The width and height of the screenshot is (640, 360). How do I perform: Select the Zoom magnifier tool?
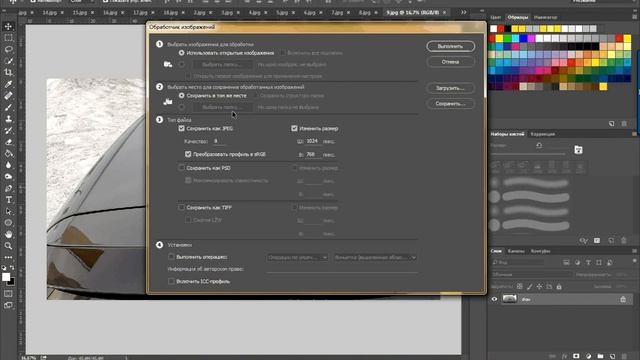coord(9,246)
